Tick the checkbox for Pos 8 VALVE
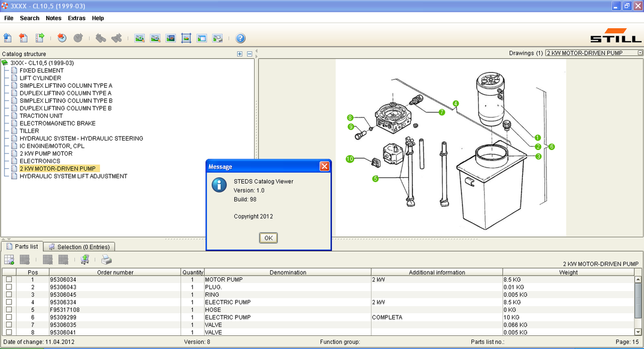The image size is (644, 349). pos(9,332)
